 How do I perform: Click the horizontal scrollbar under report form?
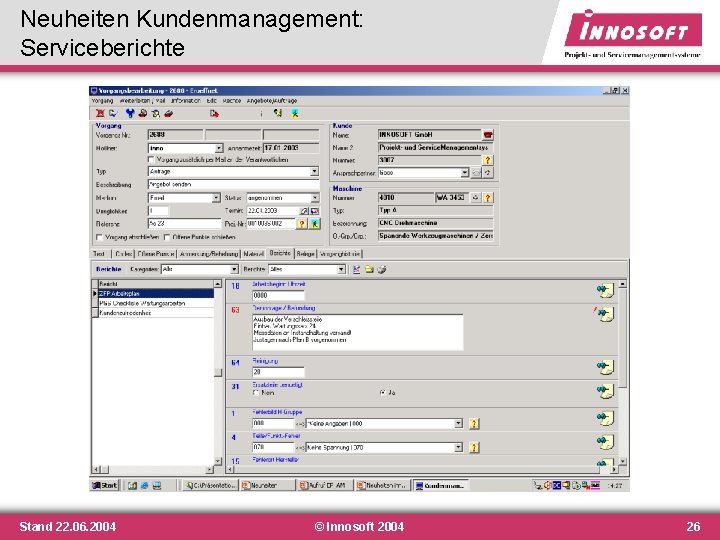pyautogui.click(x=421, y=470)
